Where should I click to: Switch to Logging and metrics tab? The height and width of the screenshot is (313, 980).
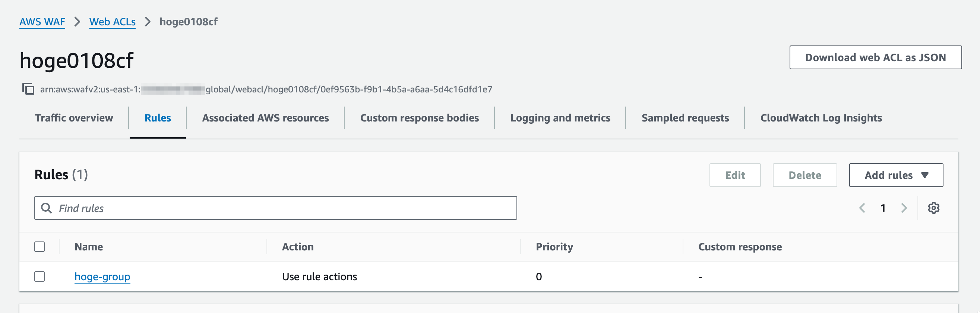tap(560, 118)
